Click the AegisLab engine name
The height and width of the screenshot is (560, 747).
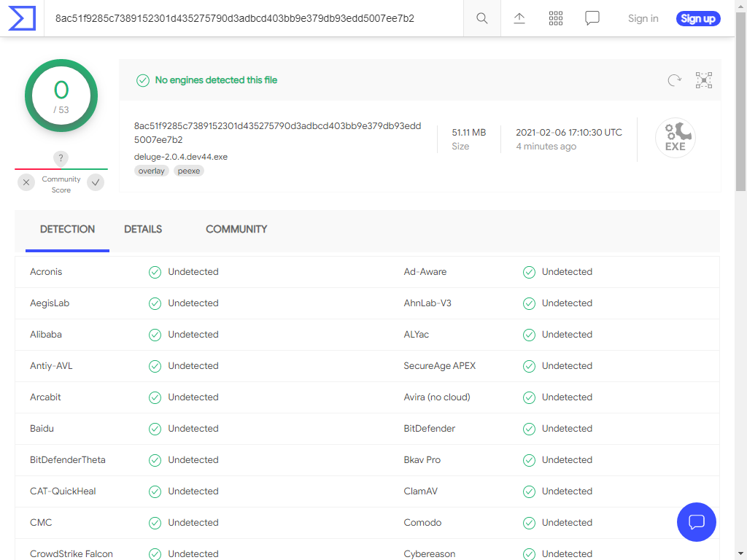pyautogui.click(x=50, y=303)
